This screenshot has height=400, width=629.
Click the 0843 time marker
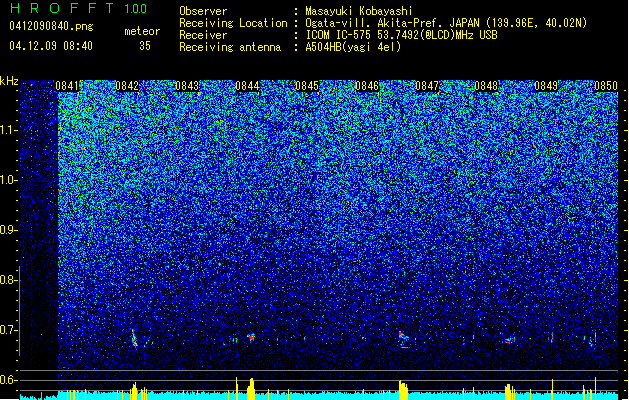(187, 86)
